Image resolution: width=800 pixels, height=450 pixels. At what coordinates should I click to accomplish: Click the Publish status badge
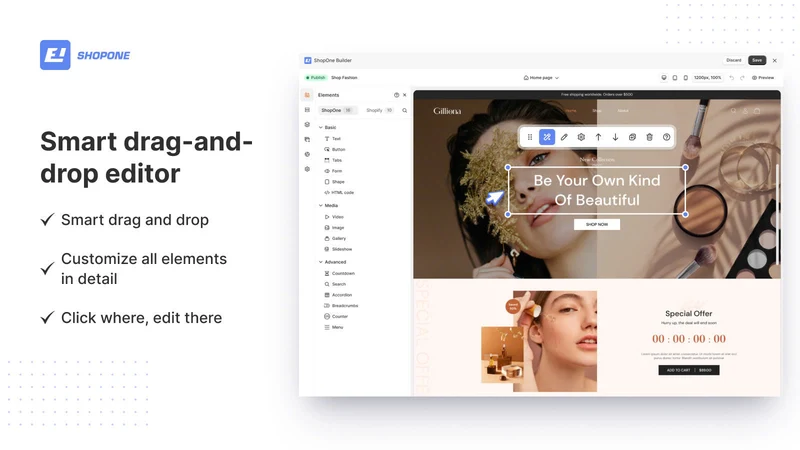[315, 78]
